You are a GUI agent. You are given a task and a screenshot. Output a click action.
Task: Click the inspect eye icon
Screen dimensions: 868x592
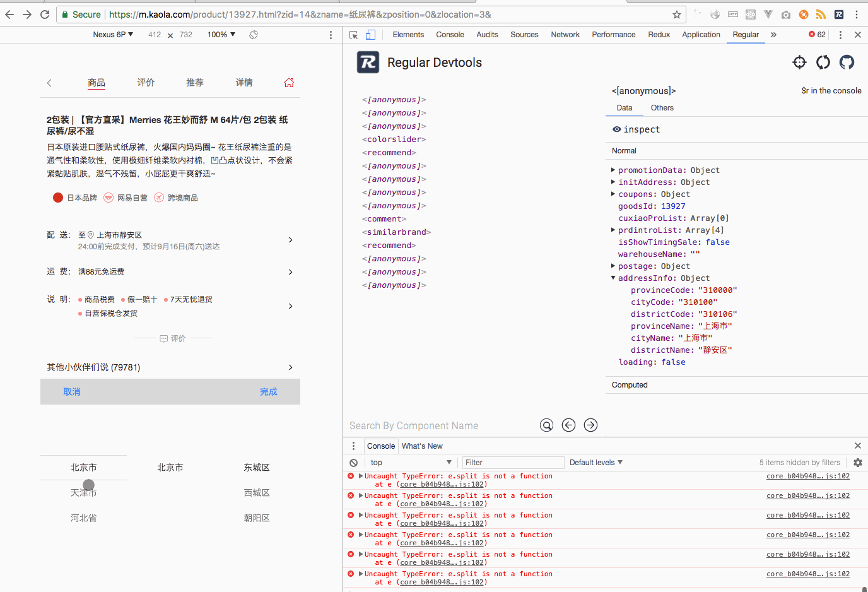[617, 129]
